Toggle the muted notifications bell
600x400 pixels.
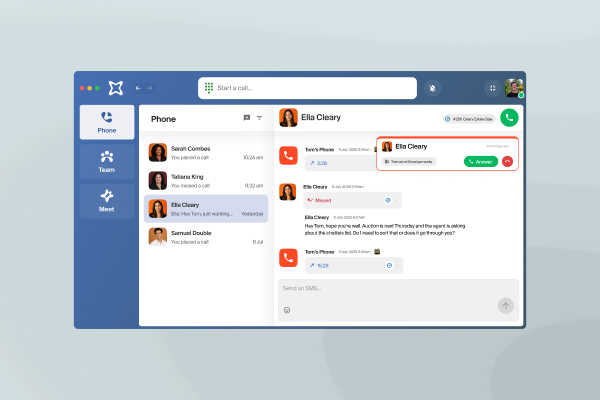(432, 88)
